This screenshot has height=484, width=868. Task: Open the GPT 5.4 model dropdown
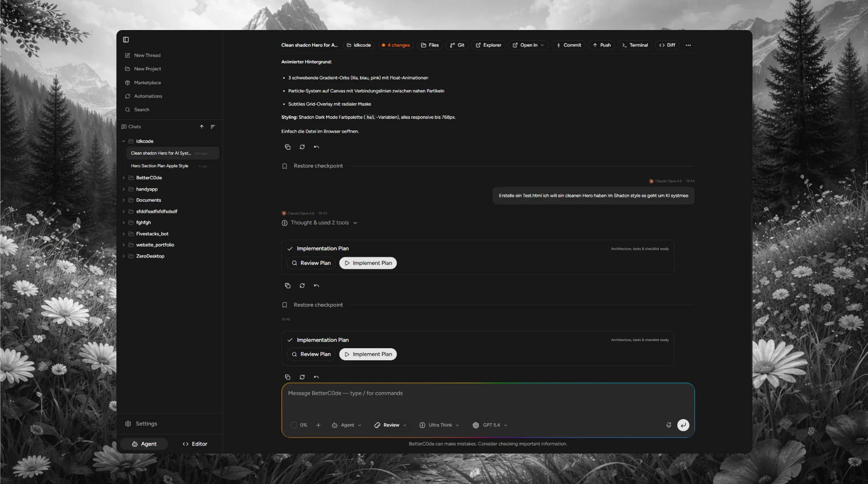489,425
